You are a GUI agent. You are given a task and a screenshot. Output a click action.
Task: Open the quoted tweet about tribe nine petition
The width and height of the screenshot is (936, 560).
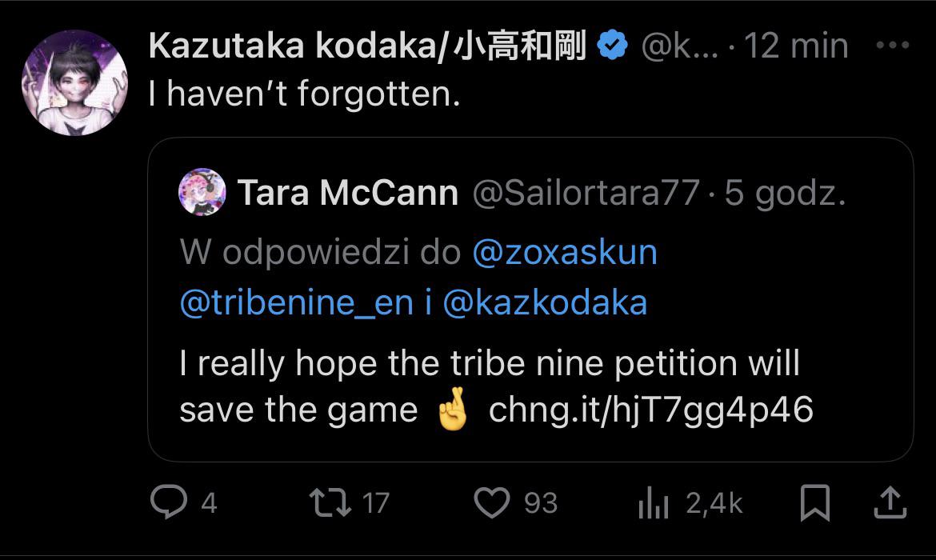(x=530, y=299)
